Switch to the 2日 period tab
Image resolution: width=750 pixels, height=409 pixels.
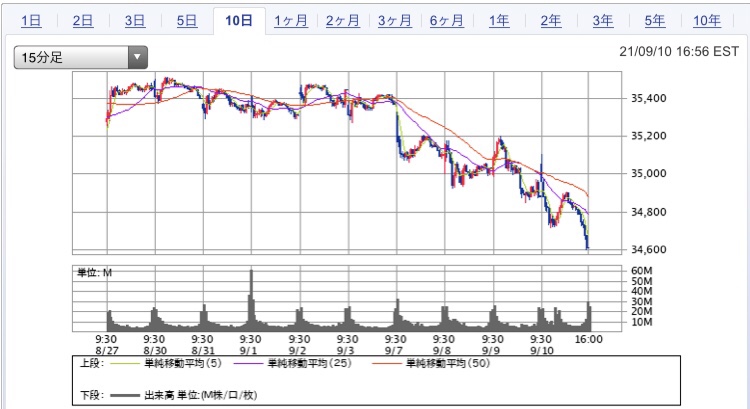pos(83,21)
